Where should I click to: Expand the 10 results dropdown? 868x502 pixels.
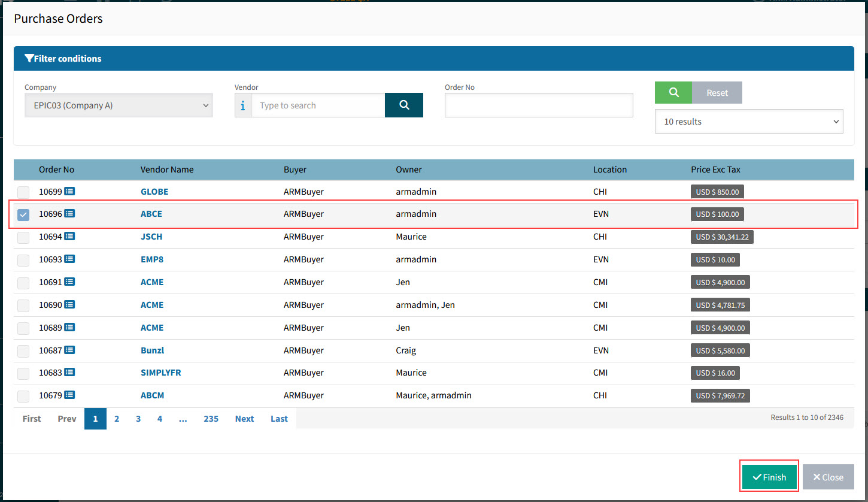pos(749,122)
